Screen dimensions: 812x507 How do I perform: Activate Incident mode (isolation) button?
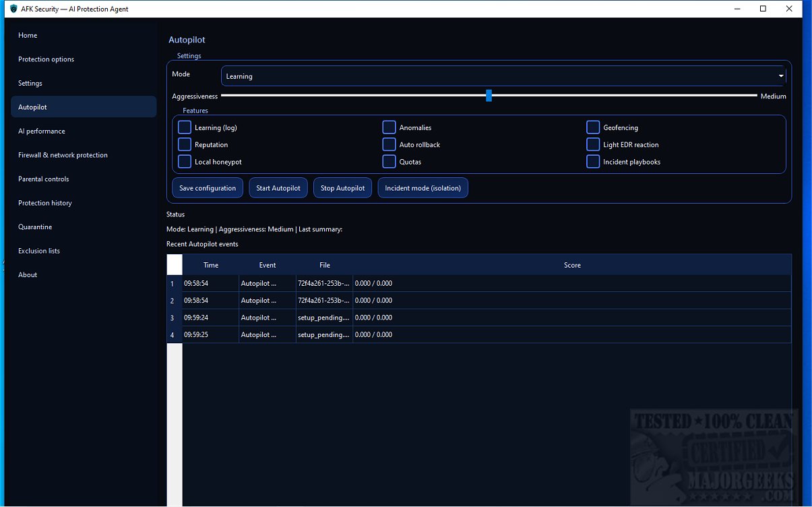tap(423, 188)
